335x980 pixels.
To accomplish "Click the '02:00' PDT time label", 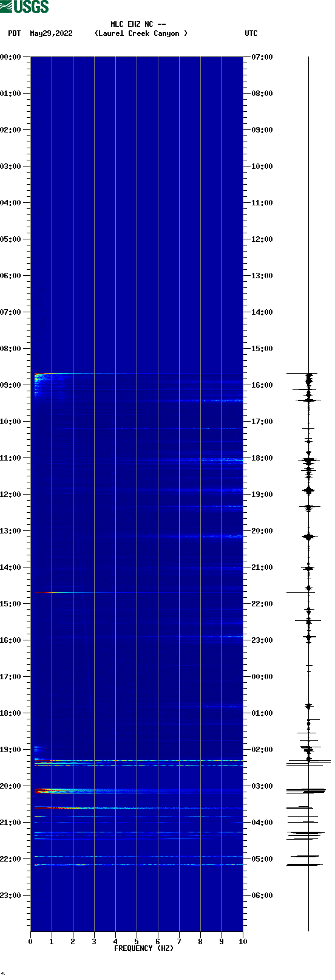I will pos(11,130).
